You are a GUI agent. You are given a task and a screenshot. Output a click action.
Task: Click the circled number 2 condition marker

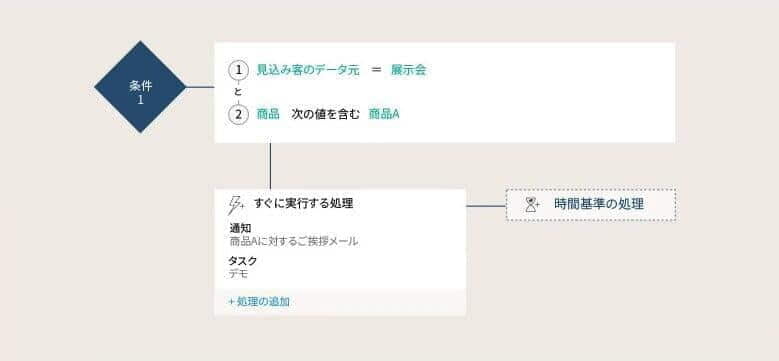click(x=238, y=115)
